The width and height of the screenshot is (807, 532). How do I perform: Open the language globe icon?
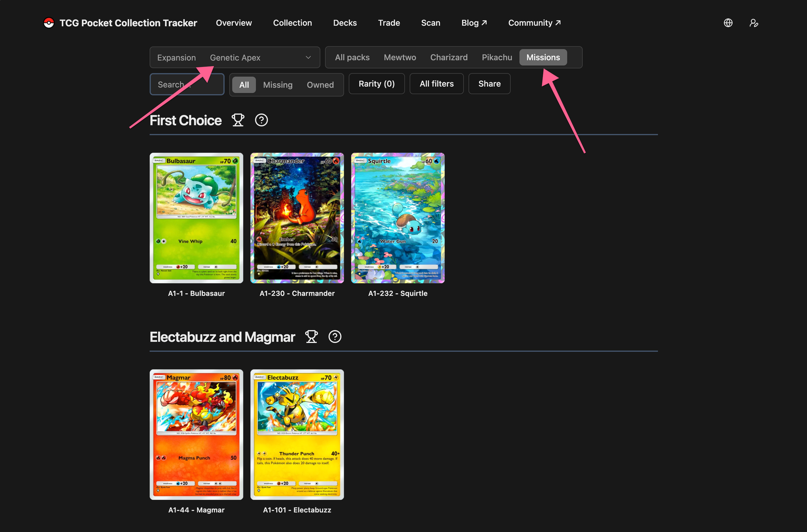pyautogui.click(x=728, y=23)
